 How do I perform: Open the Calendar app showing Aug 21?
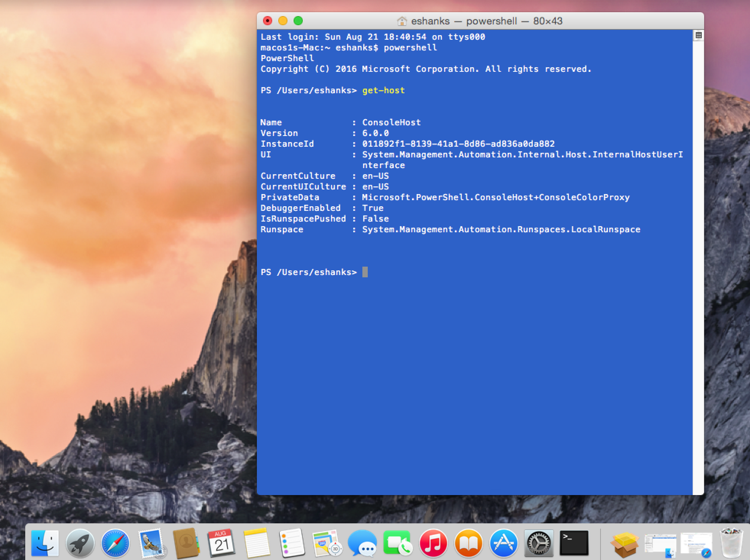click(x=221, y=543)
